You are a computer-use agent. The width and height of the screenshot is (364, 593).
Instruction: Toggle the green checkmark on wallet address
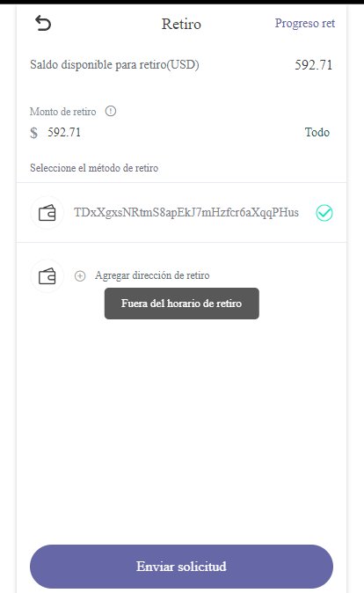point(324,213)
